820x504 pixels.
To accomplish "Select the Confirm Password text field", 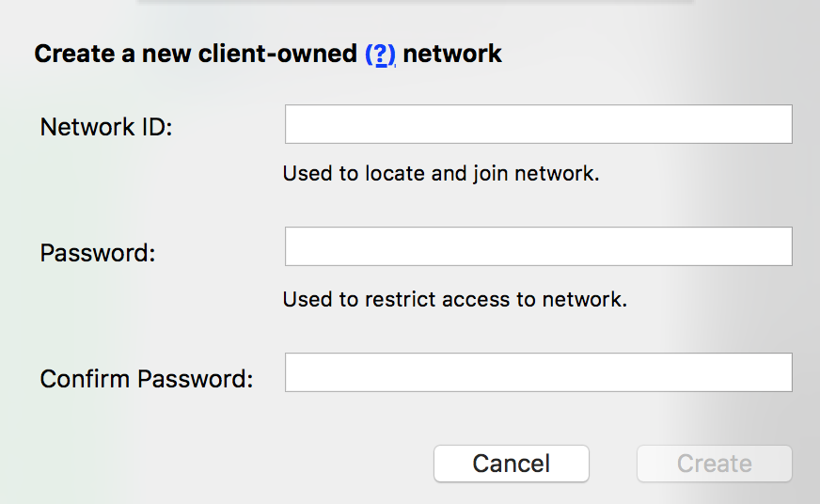I will [538, 372].
